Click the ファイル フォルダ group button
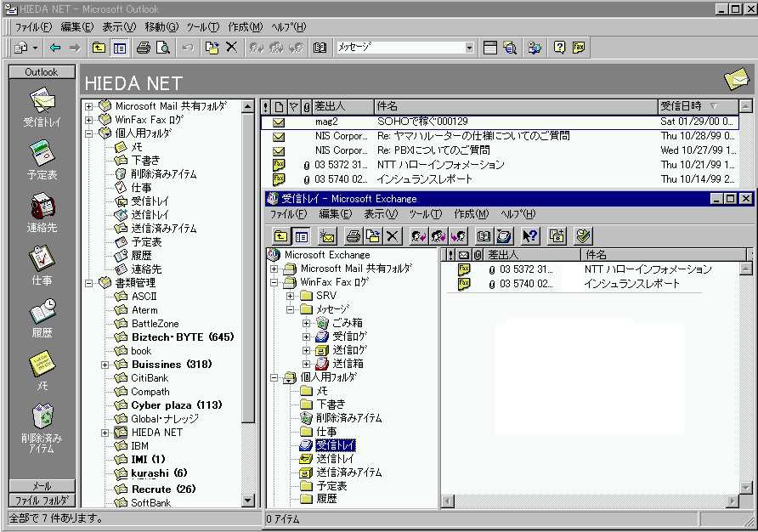The image size is (758, 532). click(42, 501)
